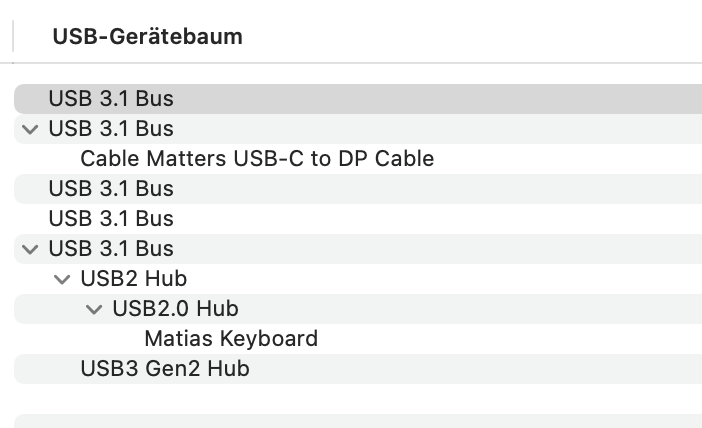The image size is (702, 428).
Task: Collapse the USB 3.1 Bus containing USB2 Hub
Action: click(29, 249)
